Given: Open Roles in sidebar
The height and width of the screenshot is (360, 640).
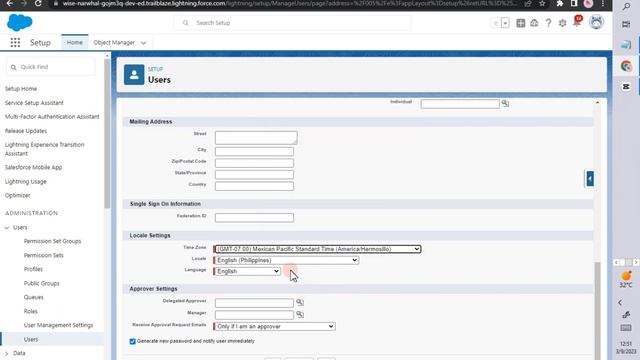Looking at the screenshot, I should (x=31, y=311).
